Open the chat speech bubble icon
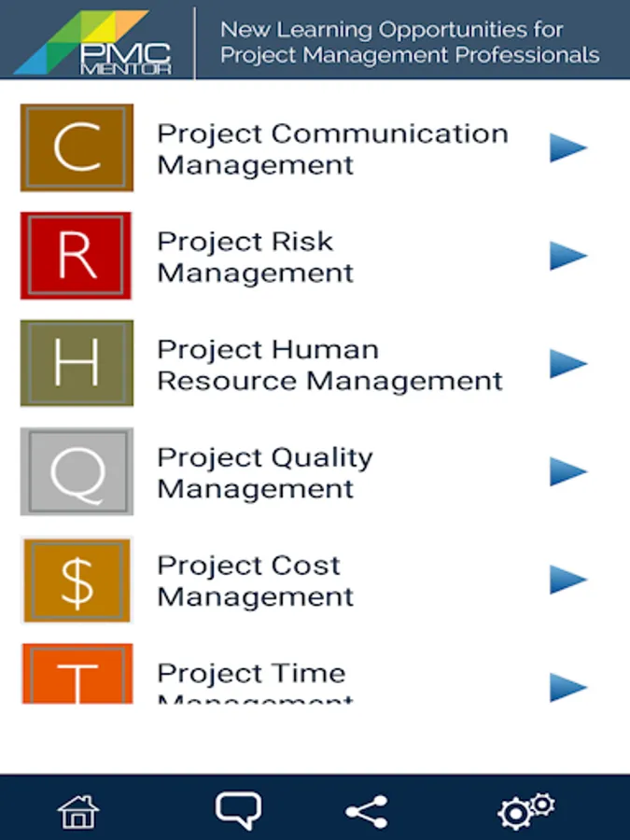 coord(238,810)
